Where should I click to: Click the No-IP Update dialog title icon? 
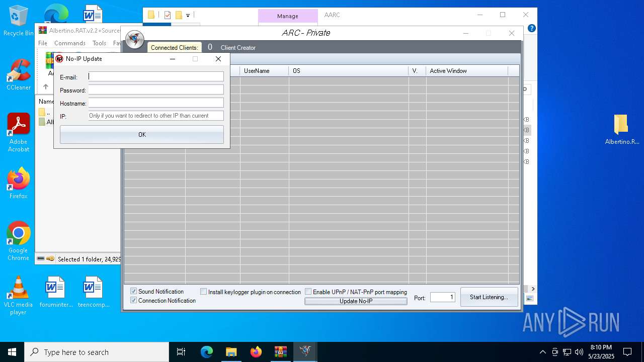pyautogui.click(x=59, y=59)
